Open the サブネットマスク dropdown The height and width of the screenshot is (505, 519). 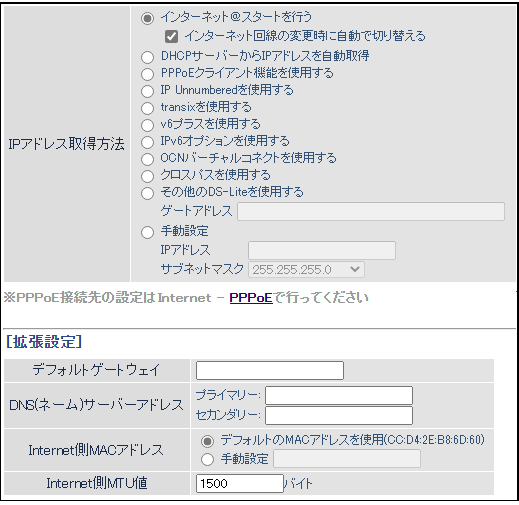306,269
